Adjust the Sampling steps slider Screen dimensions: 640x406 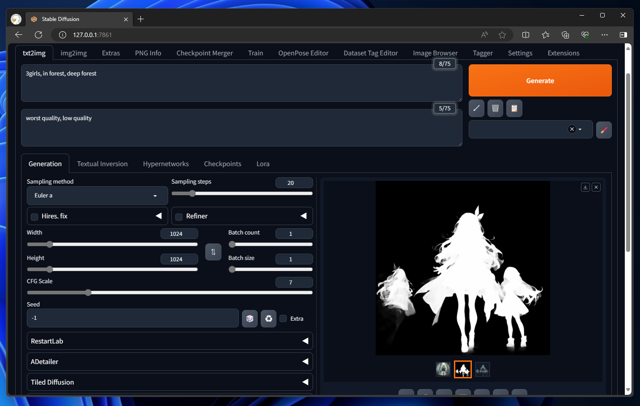[x=242, y=193]
